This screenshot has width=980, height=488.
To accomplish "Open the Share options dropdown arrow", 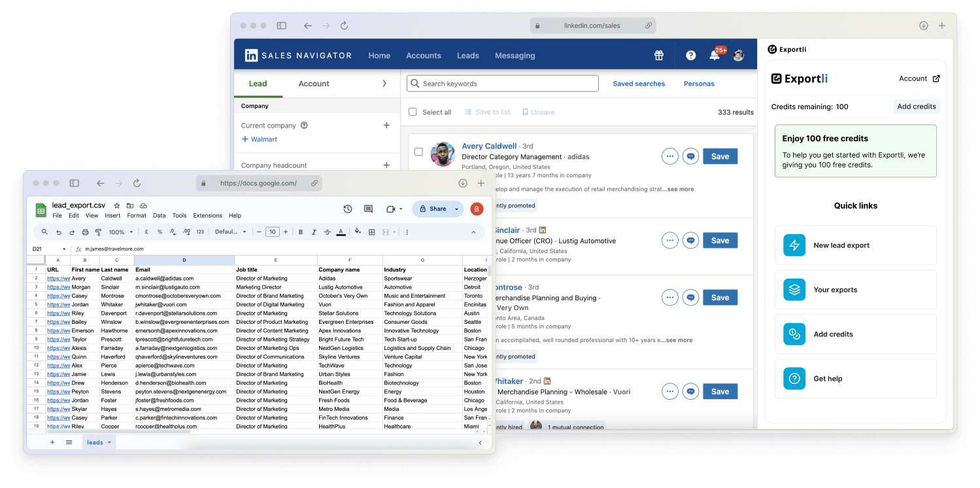I will 456,209.
